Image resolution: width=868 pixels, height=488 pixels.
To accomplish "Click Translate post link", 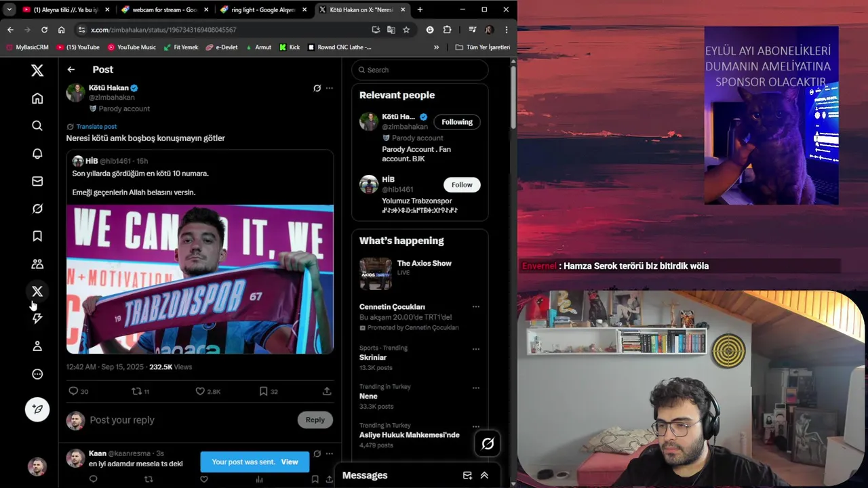I will (x=96, y=127).
